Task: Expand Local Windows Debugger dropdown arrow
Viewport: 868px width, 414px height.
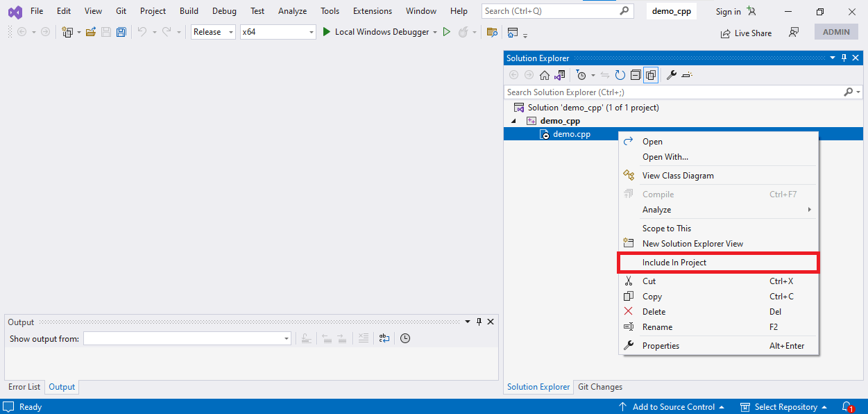Action: 435,32
